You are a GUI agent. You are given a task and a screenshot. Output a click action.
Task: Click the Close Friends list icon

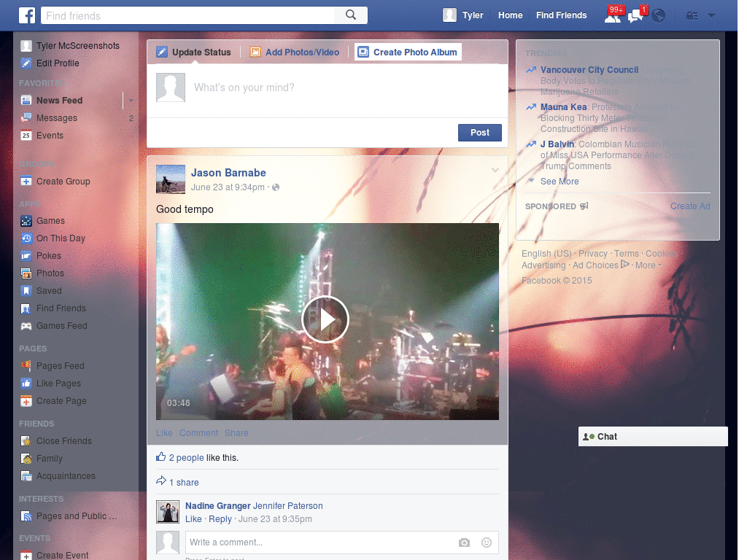coord(26,441)
